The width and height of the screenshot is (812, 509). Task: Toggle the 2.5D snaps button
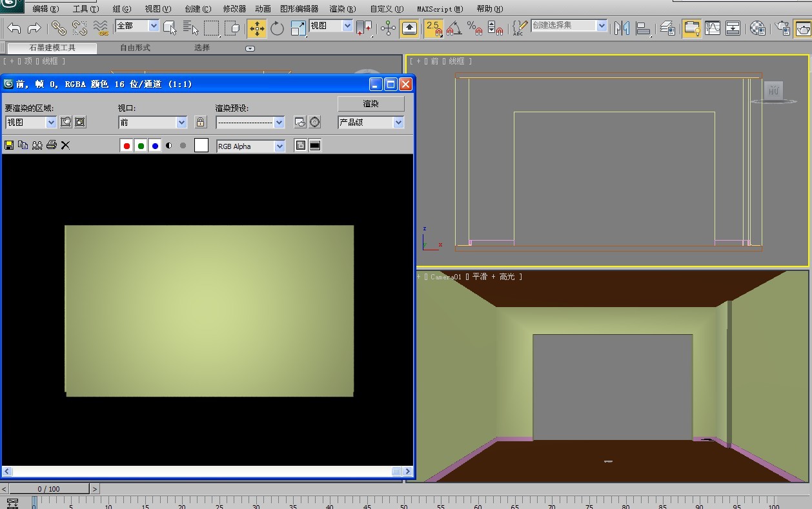tap(434, 28)
